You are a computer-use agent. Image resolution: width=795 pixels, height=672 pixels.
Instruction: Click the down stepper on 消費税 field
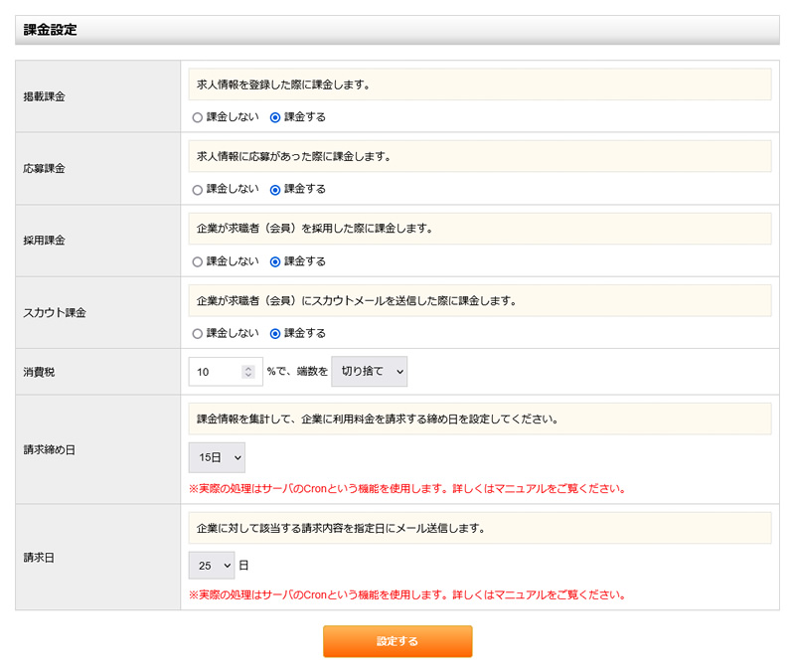[x=246, y=376]
